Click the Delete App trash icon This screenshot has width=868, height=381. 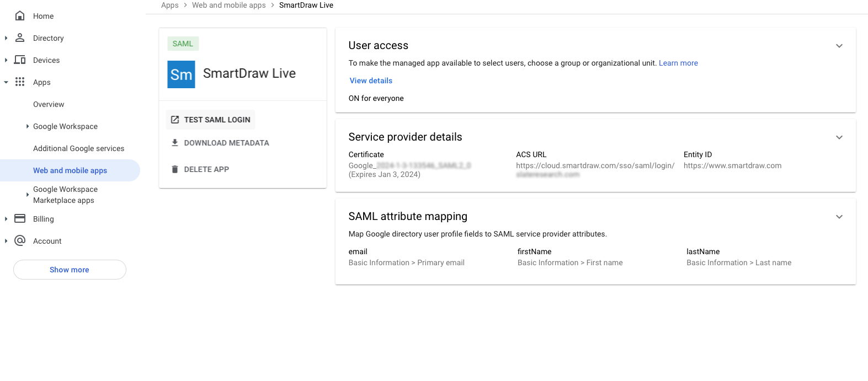coord(175,169)
